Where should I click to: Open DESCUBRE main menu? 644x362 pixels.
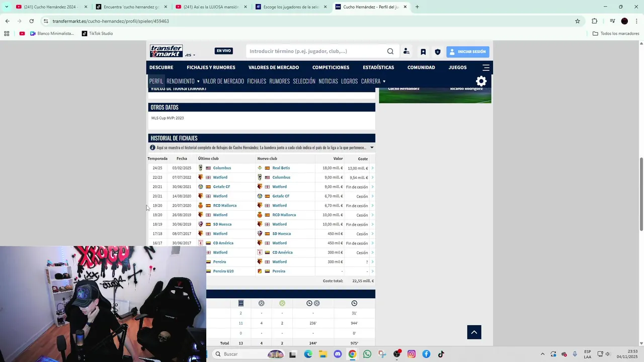tap(161, 67)
